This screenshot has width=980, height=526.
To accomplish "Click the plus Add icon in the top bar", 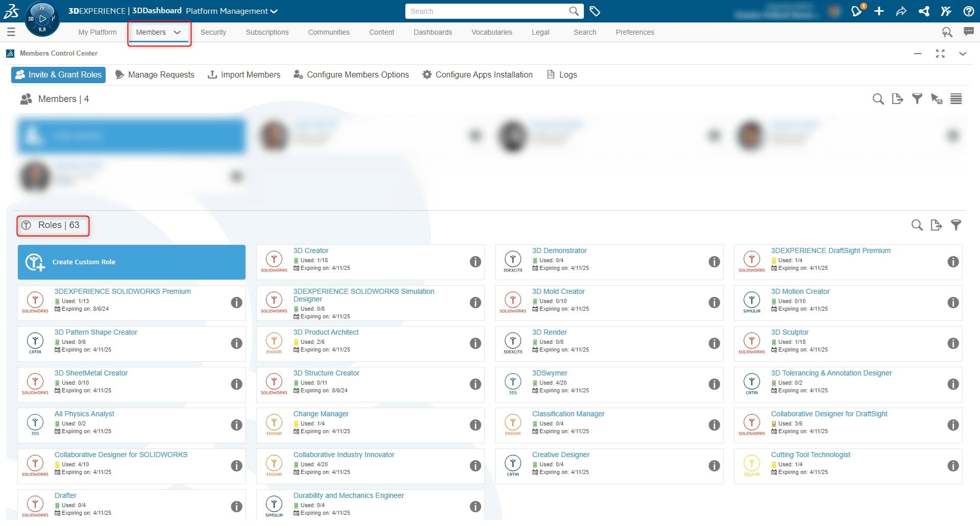I will point(879,11).
